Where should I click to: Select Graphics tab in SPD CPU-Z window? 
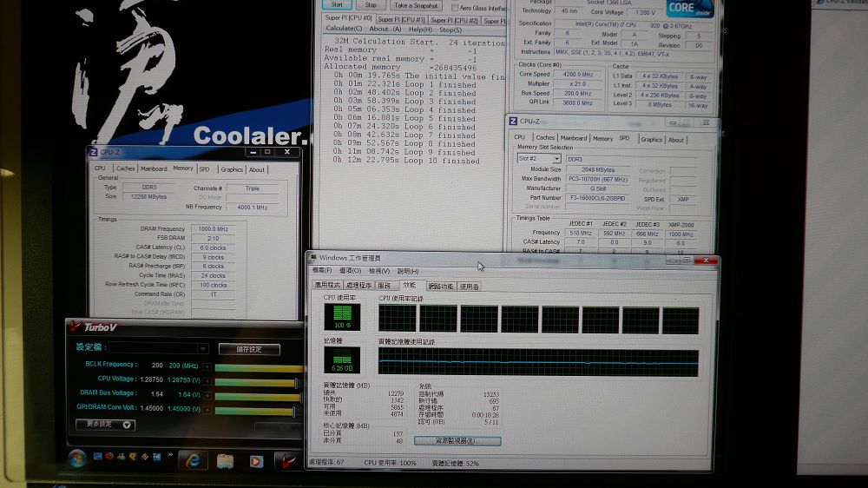651,140
